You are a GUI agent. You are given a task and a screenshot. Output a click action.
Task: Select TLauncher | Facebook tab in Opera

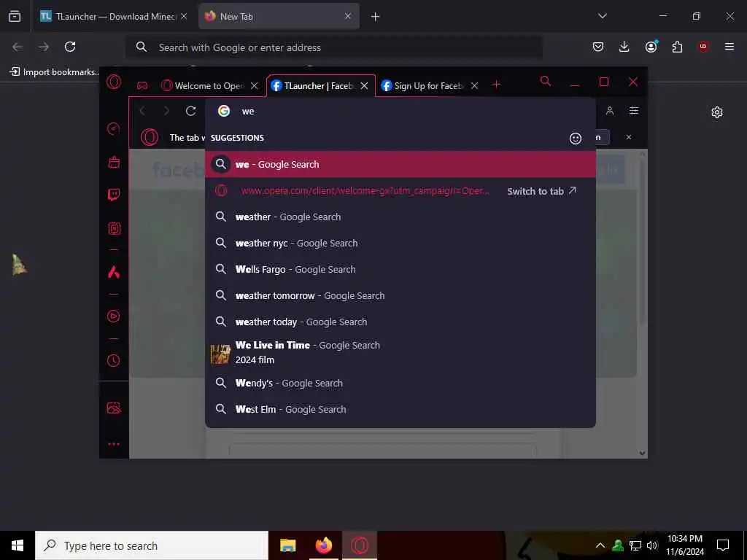coord(320,86)
